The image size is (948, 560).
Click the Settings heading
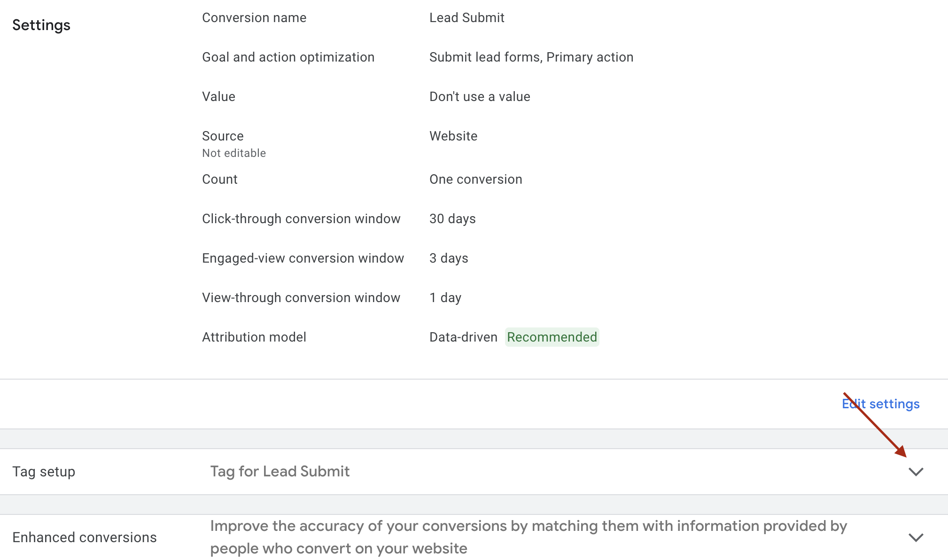(41, 25)
